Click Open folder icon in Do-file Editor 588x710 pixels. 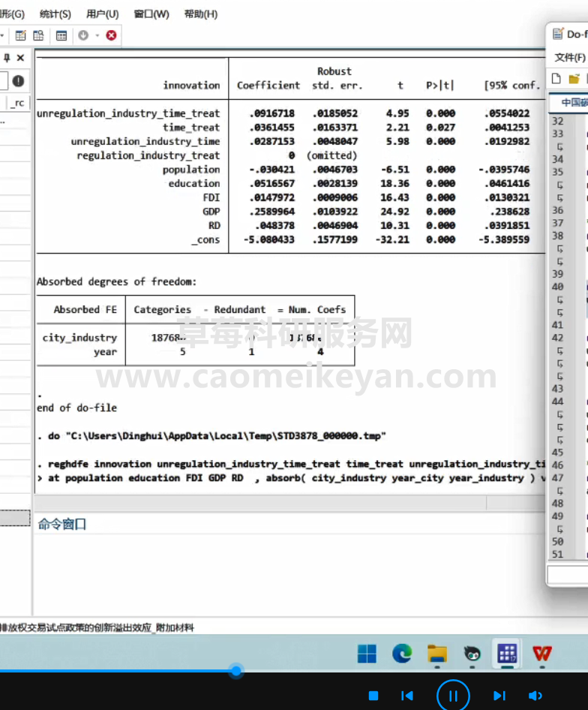[x=574, y=79]
